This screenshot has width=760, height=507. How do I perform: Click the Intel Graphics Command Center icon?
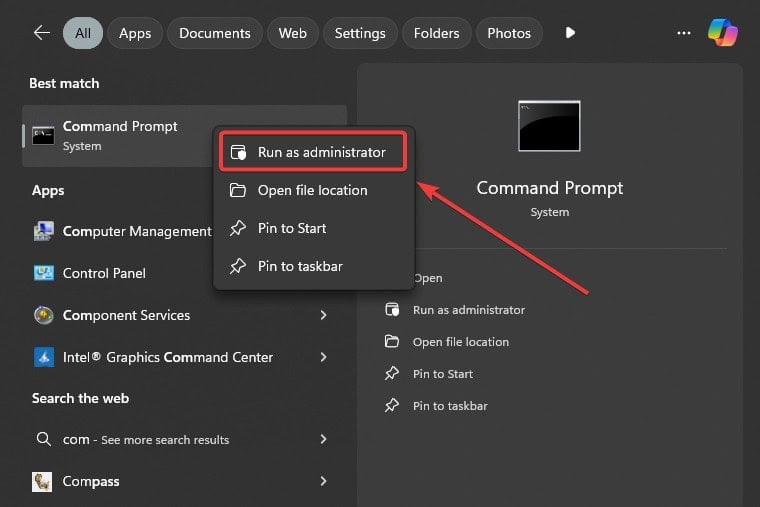coord(44,357)
